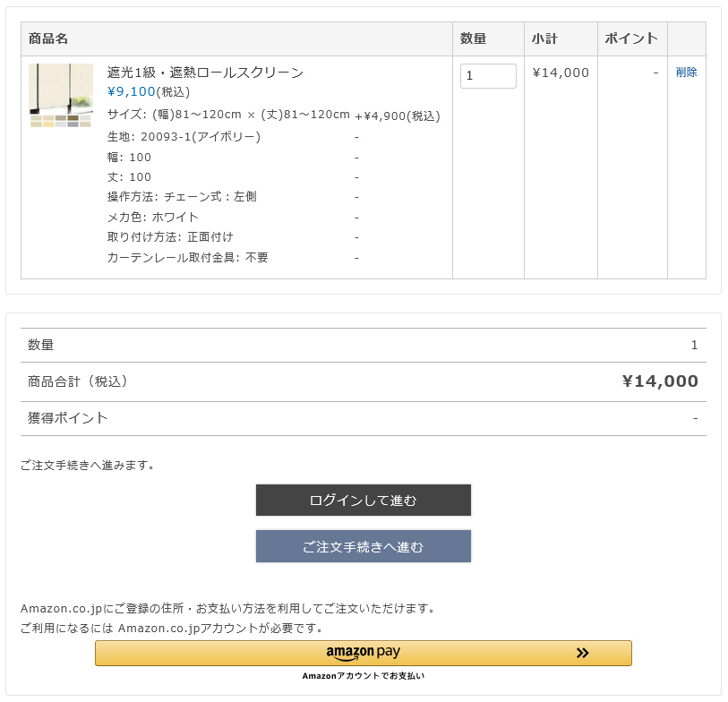Click the amazon pay logo

(363, 653)
